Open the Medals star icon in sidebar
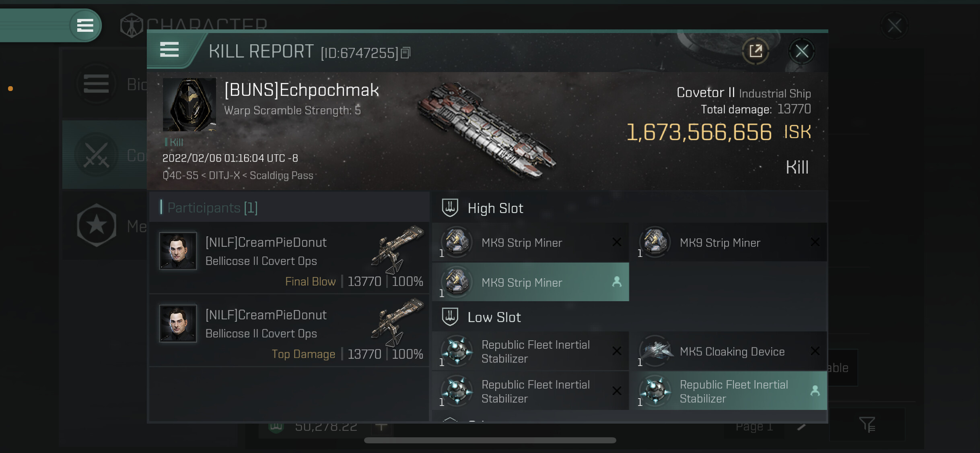980x453 pixels. pos(97,225)
